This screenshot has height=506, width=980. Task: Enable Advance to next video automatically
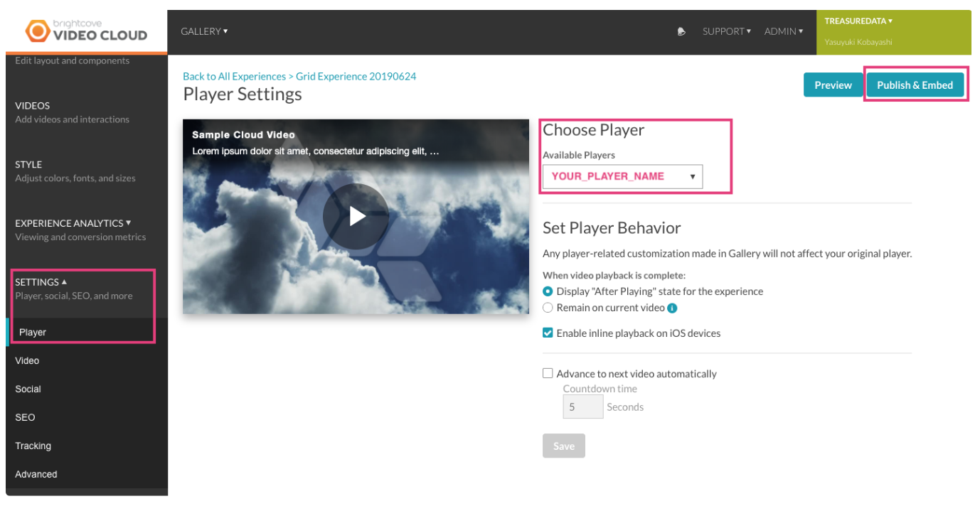[x=548, y=373]
